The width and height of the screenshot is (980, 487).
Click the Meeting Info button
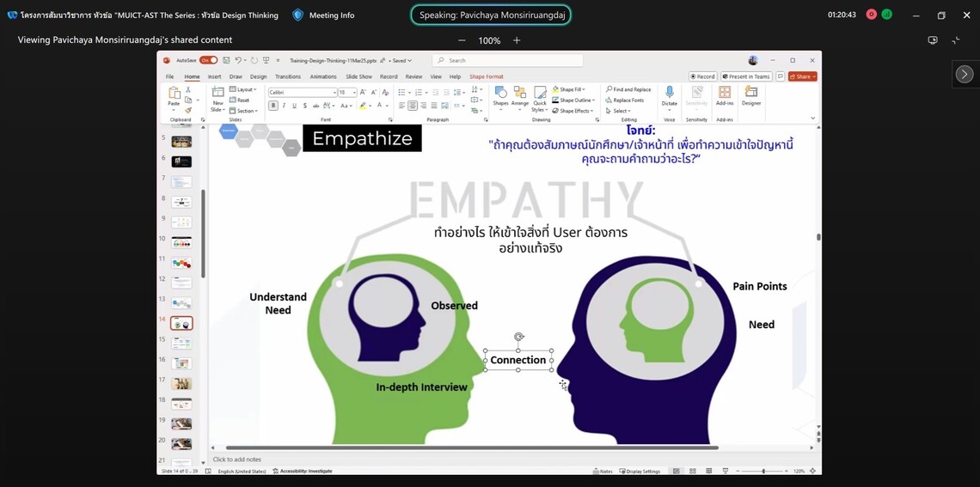point(323,15)
